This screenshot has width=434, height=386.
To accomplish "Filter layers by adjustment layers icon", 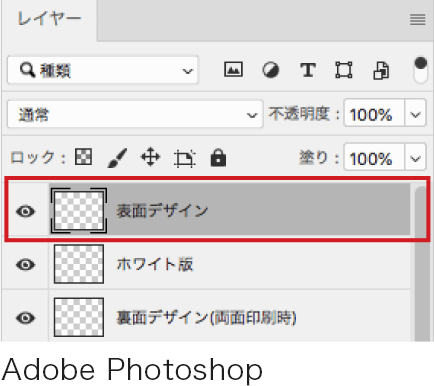I will 270,70.
